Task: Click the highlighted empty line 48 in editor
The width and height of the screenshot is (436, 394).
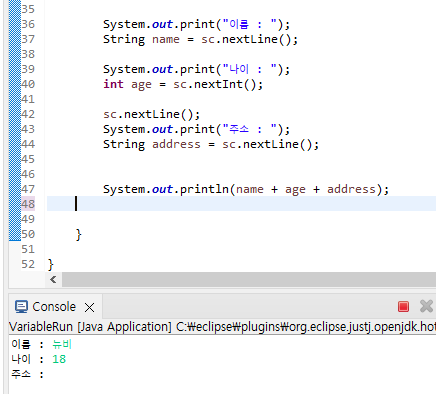Action: (x=241, y=204)
